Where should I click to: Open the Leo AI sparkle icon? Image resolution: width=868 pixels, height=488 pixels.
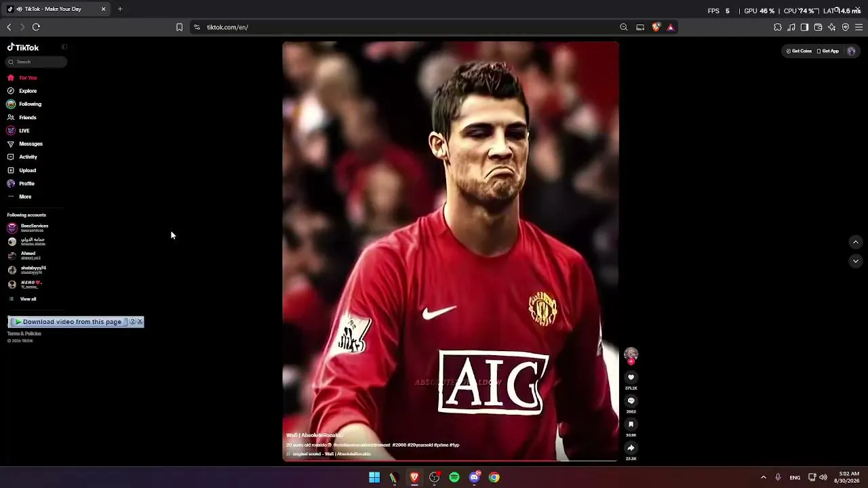coord(831,27)
